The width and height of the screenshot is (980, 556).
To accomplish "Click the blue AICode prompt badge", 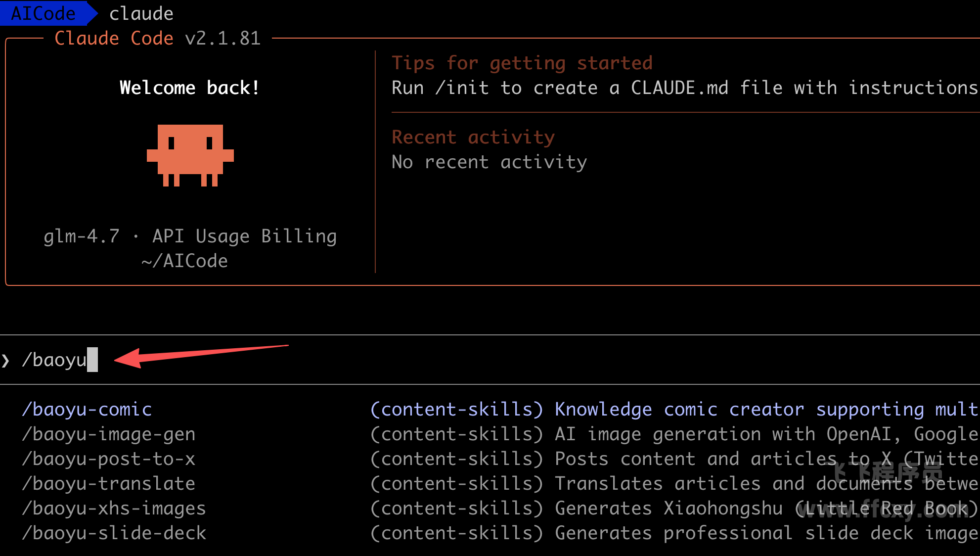I will point(44,13).
